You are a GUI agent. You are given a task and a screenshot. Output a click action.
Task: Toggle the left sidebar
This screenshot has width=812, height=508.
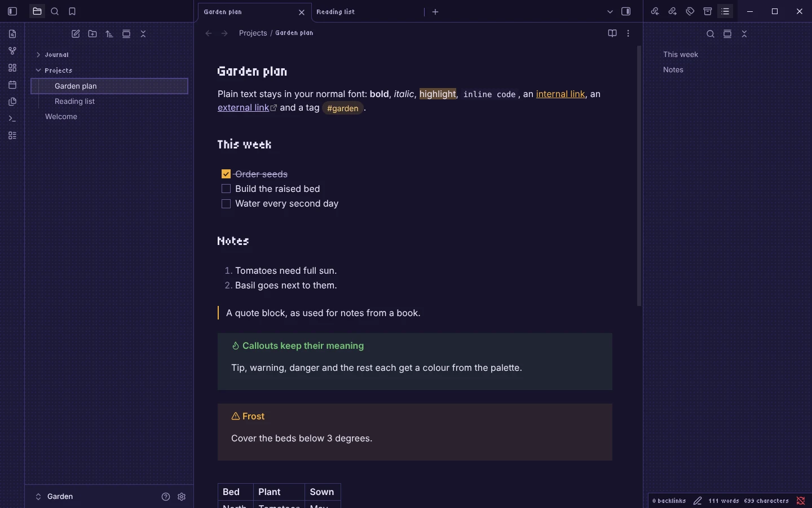tap(12, 11)
